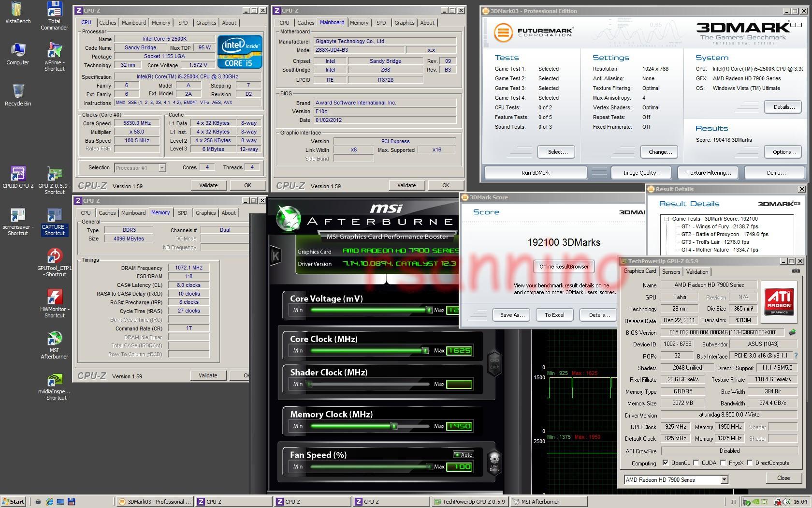The image size is (812, 508).
Task: Click Image Quality... button in 3DMark03
Action: pos(642,173)
